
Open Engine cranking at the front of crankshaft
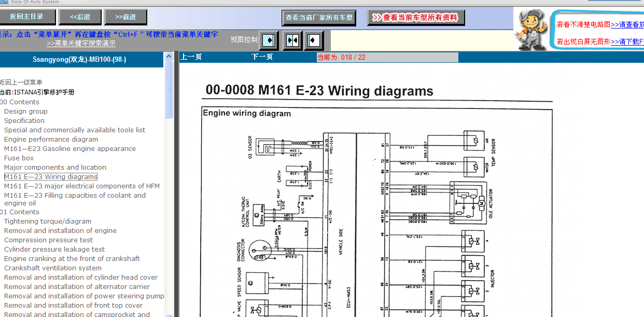72,259
